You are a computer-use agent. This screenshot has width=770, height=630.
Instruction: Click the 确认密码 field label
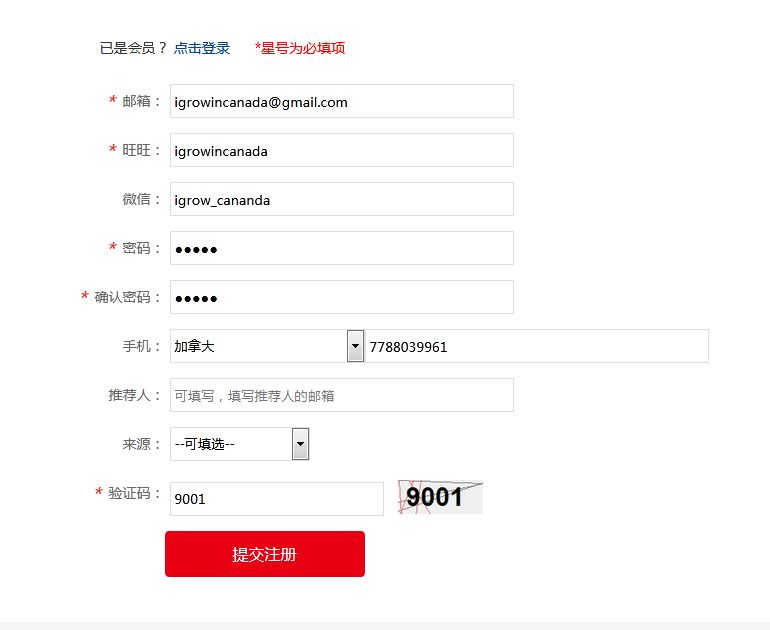[x=122, y=298]
